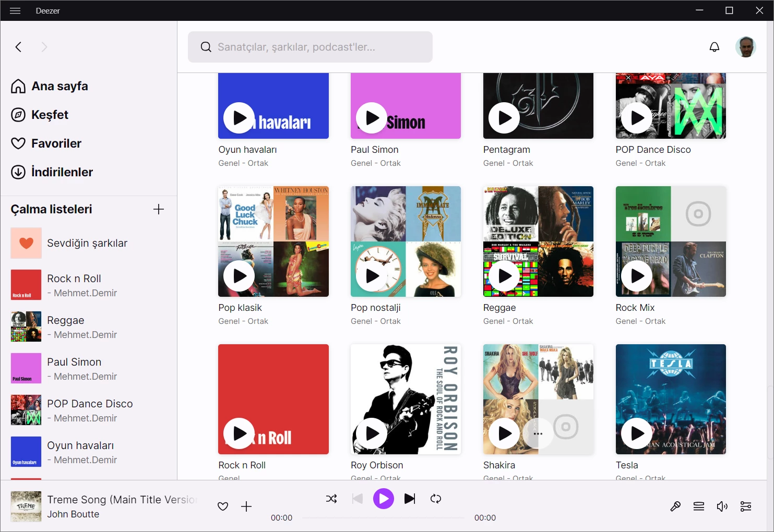This screenshot has width=774, height=532.
Task: Open the Rock Mix title link
Action: (635, 308)
